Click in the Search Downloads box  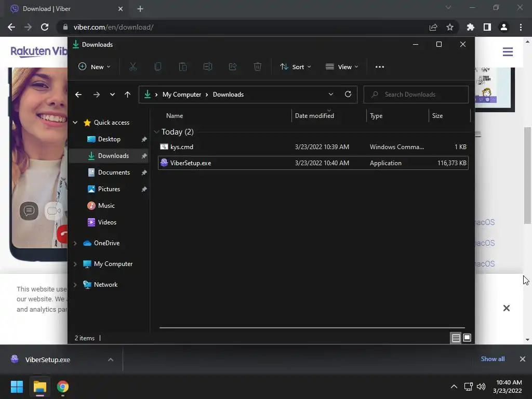(416, 95)
